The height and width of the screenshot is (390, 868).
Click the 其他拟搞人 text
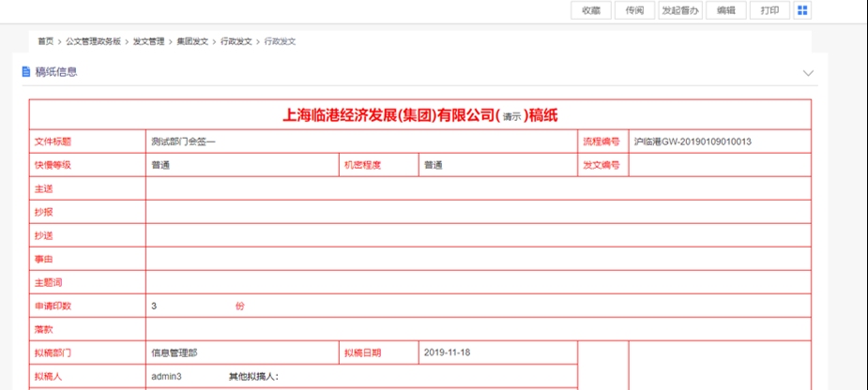(x=253, y=377)
